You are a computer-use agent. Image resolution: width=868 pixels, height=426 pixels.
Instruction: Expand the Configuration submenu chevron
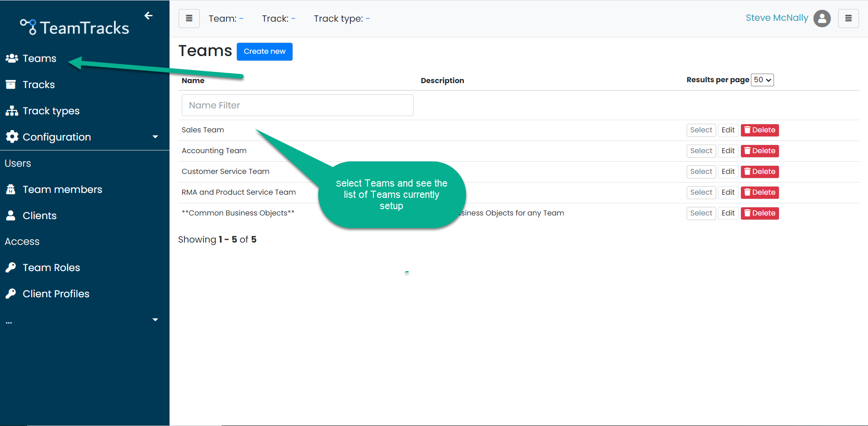click(155, 136)
